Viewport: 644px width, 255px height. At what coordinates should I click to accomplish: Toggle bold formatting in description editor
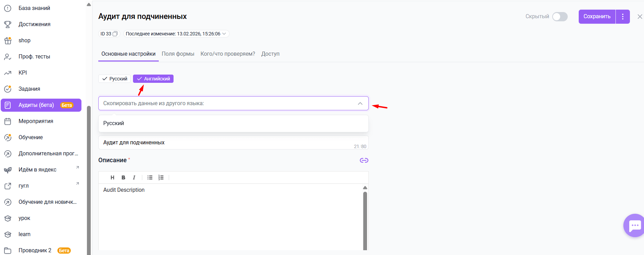coord(123,178)
